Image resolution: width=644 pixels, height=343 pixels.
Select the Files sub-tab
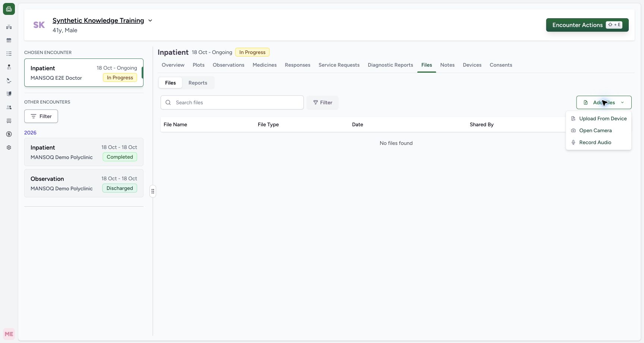(170, 83)
